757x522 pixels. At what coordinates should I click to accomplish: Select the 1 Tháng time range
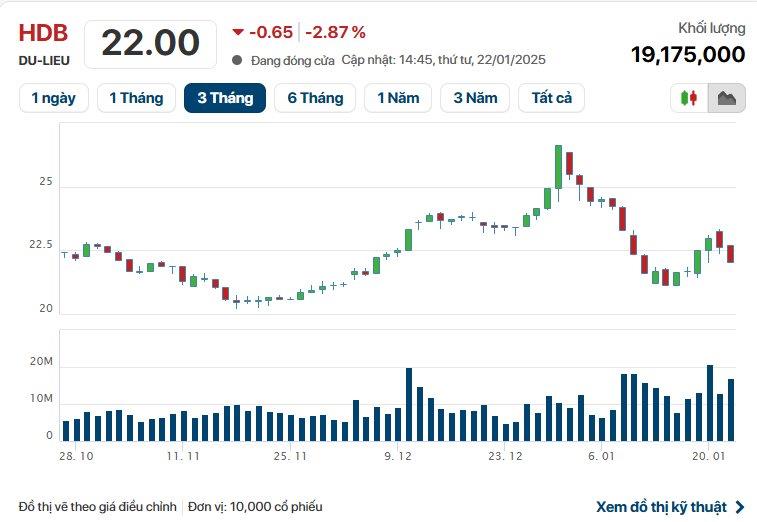[136, 98]
